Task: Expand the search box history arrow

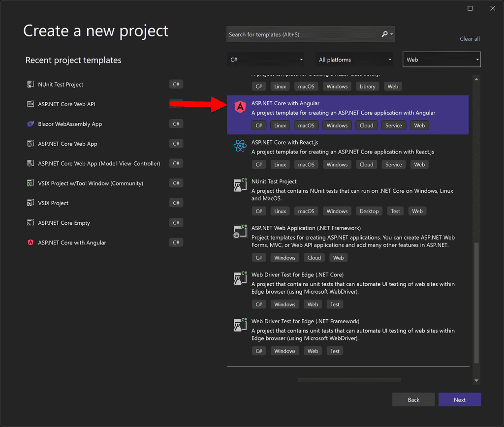Action: 391,34
